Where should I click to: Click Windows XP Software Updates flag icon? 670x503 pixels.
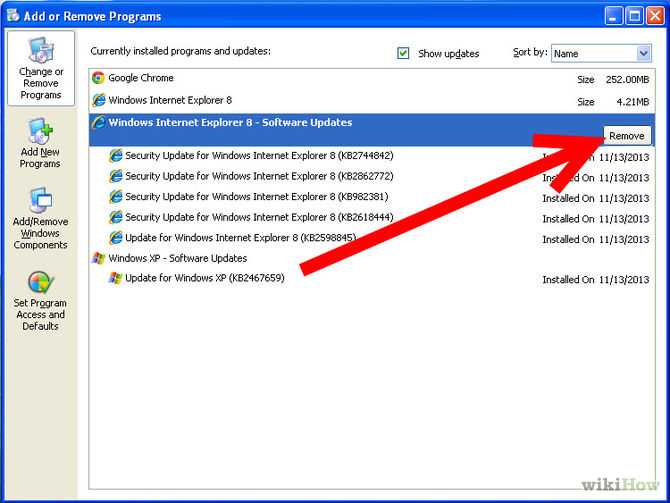tap(99, 258)
